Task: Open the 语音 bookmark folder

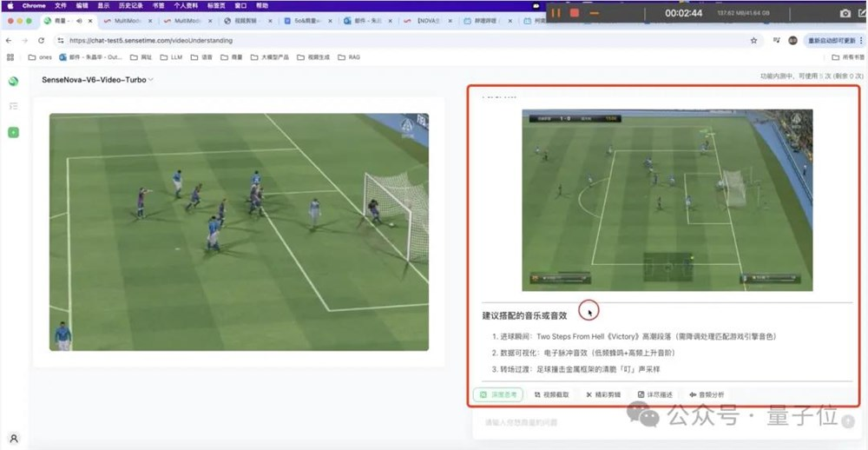Action: [x=201, y=57]
